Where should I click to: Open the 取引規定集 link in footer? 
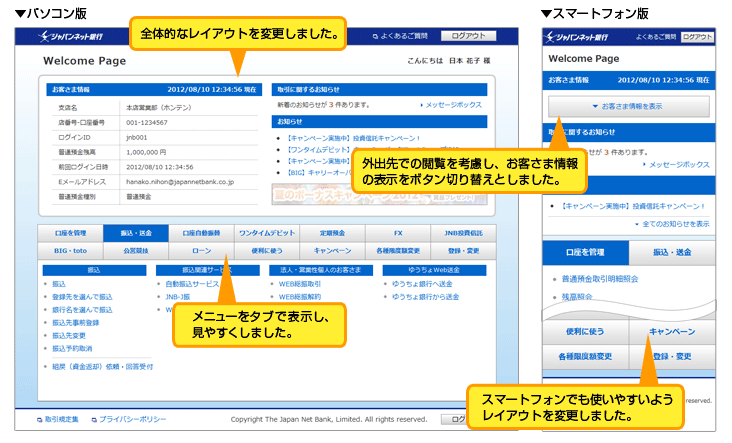(65, 420)
